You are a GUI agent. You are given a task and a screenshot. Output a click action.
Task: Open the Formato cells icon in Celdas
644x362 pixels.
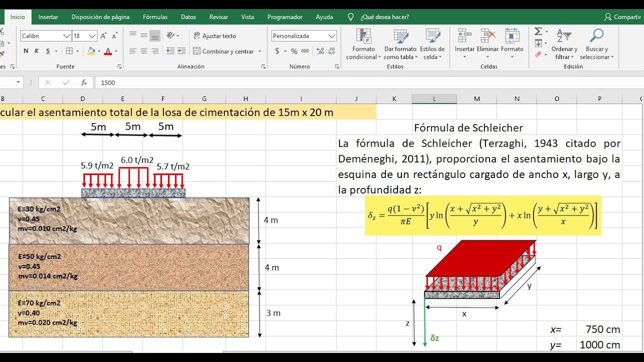pyautogui.click(x=512, y=36)
